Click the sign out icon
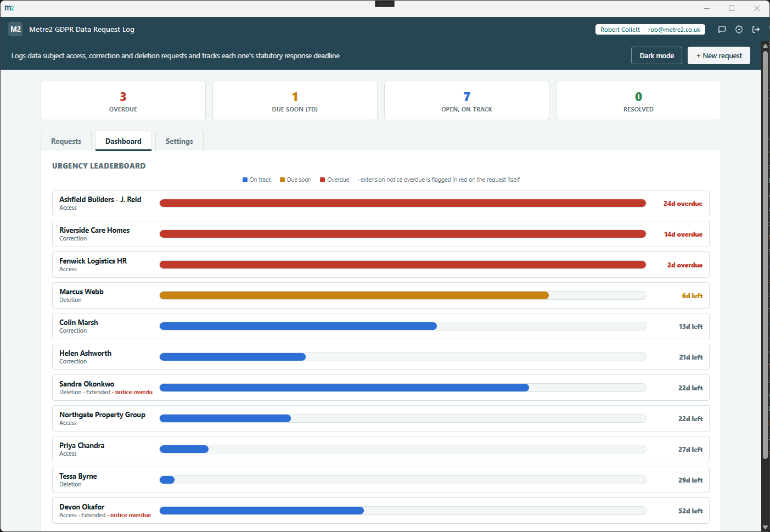Image resolution: width=770 pixels, height=532 pixels. pyautogui.click(x=756, y=30)
